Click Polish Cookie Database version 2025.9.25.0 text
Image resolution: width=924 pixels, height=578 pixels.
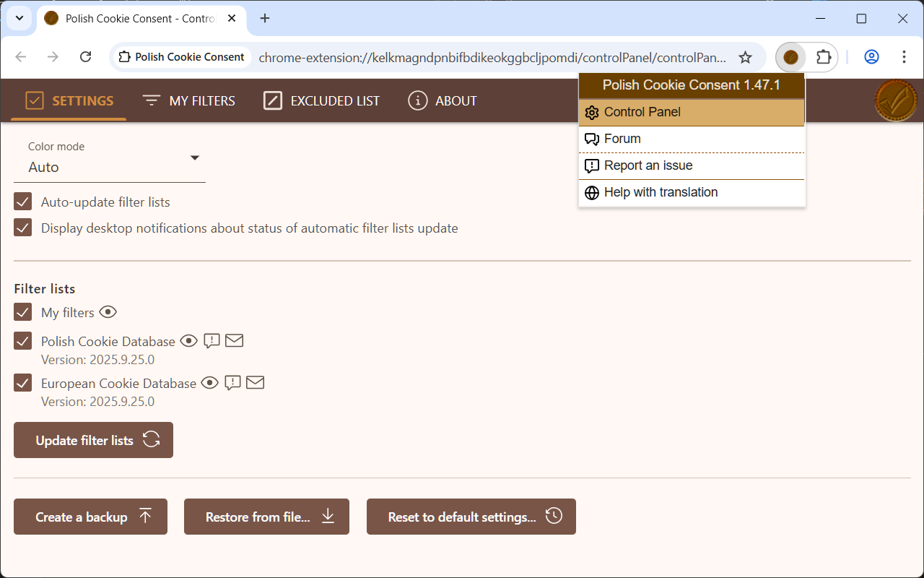pyautogui.click(x=97, y=360)
